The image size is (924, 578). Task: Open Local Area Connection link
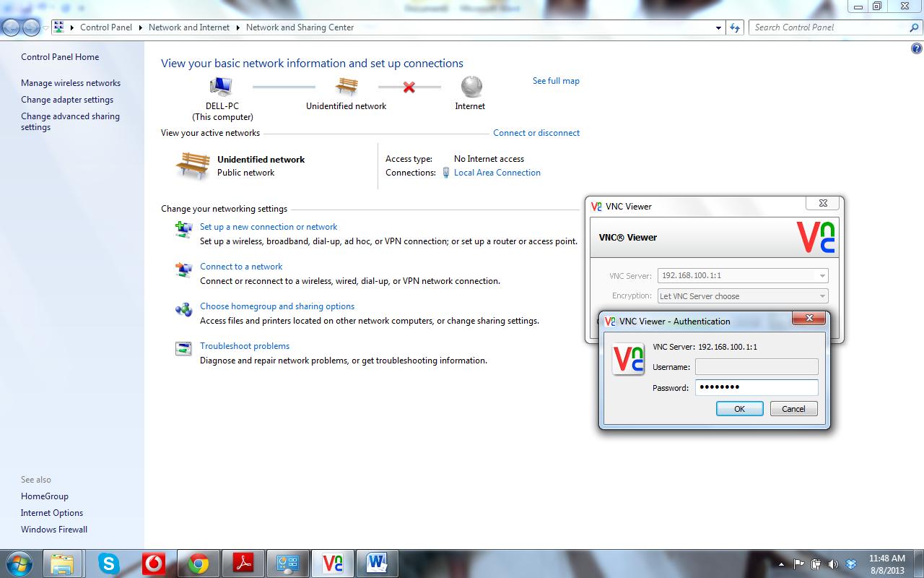497,173
